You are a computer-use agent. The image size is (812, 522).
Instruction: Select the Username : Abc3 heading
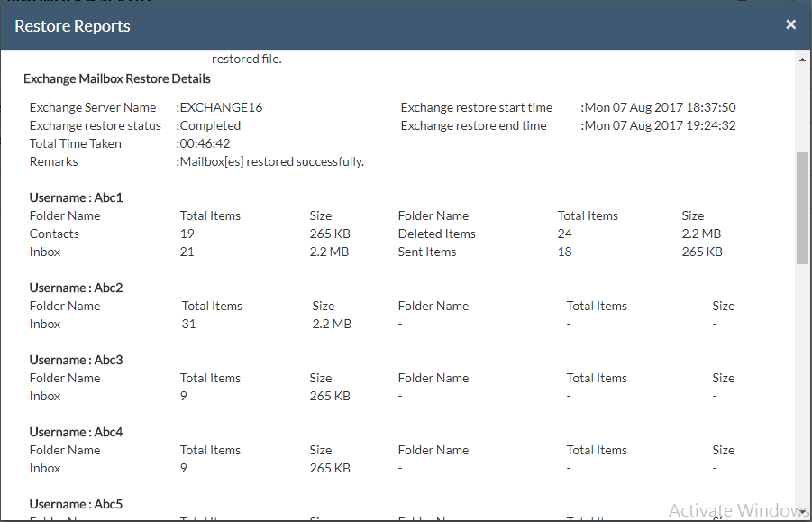click(x=76, y=360)
